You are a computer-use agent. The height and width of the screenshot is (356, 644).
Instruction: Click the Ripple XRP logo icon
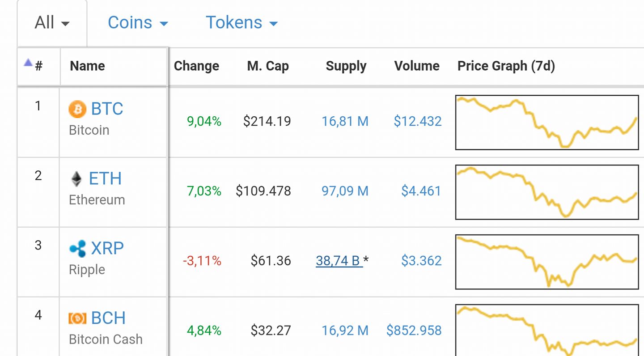tap(77, 249)
